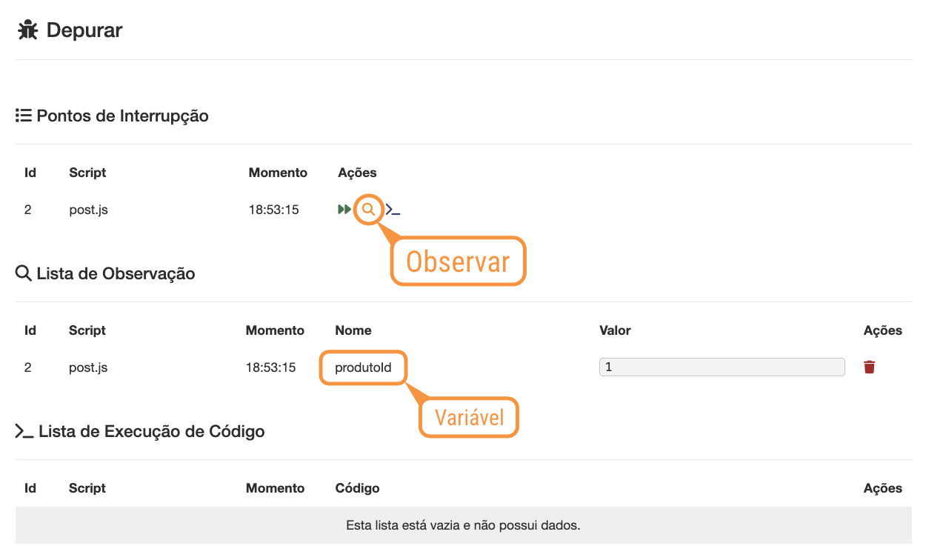The image size is (926, 560).
Task: Click the terminal icon beside Lista de Execução de Código
Action: 24,431
